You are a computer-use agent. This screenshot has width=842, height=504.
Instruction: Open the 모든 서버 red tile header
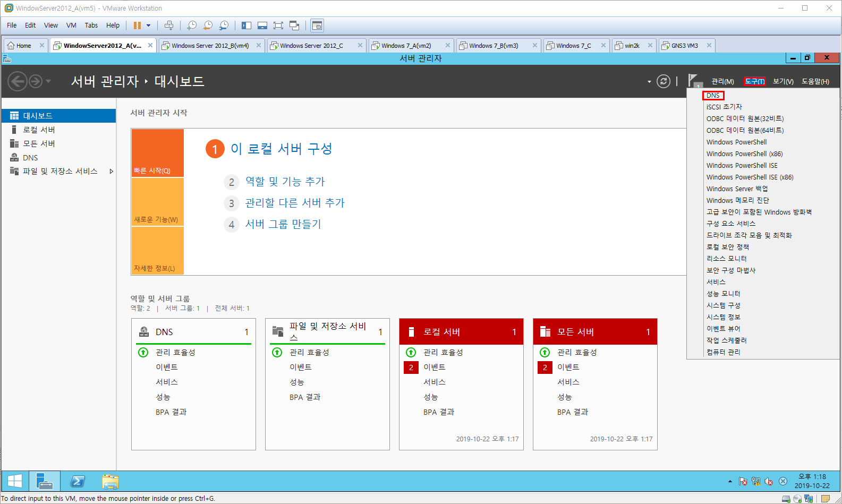click(595, 332)
